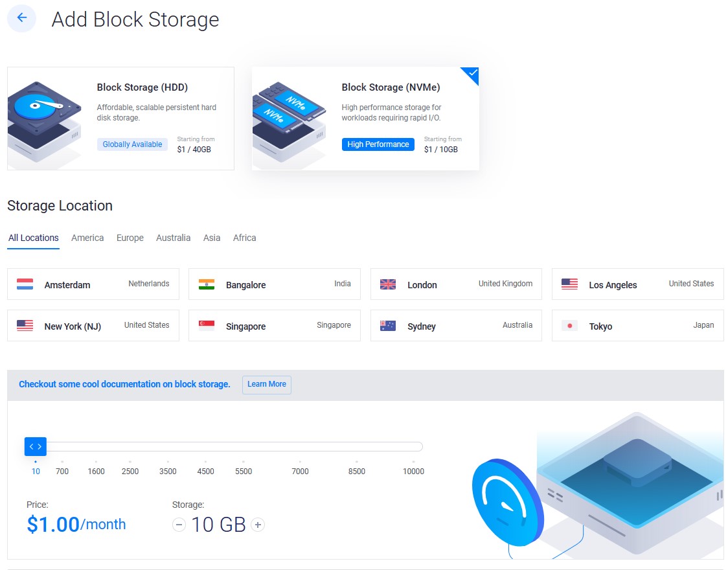The width and height of the screenshot is (728, 570).
Task: Click the Netherlands flag beside Amsterdam
Action: point(25,283)
